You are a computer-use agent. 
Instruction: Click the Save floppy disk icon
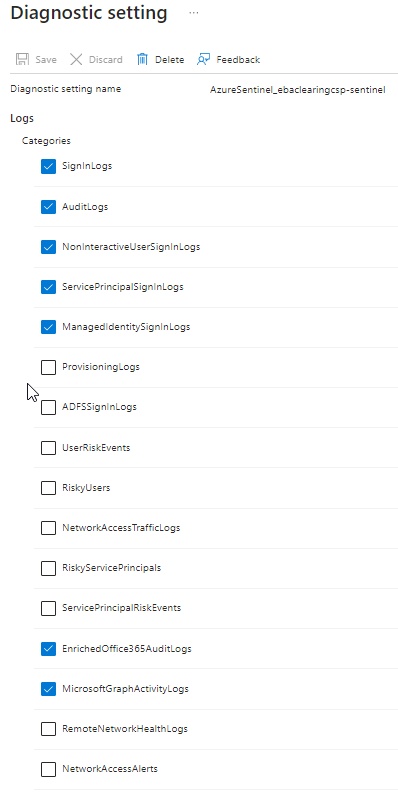[x=22, y=59]
